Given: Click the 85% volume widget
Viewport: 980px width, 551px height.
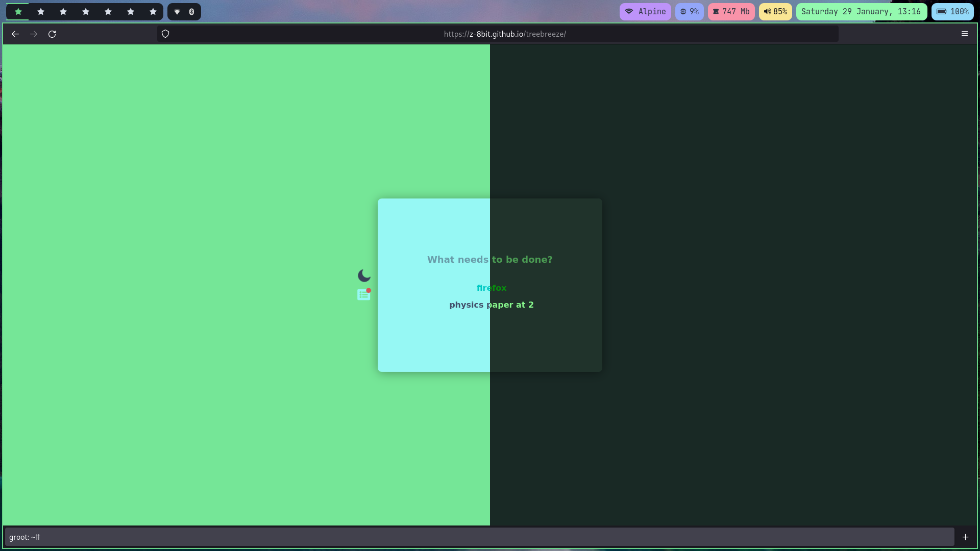Looking at the screenshot, I should [775, 11].
